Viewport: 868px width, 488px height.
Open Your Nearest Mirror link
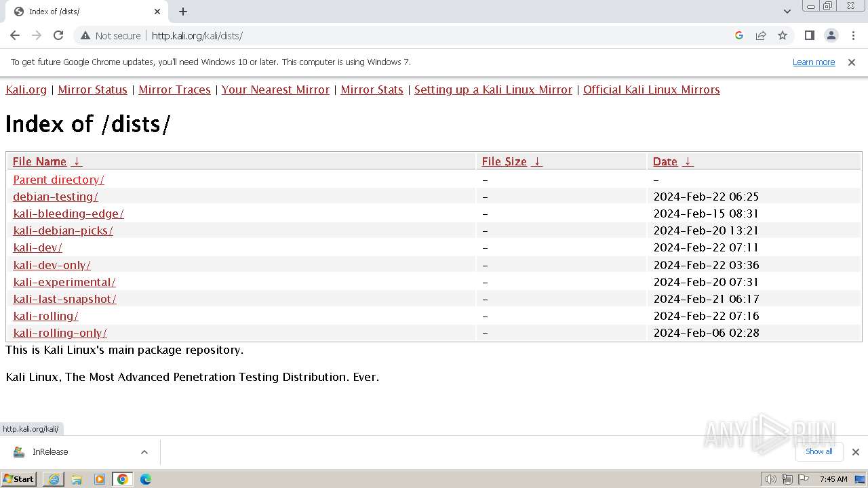tap(275, 89)
